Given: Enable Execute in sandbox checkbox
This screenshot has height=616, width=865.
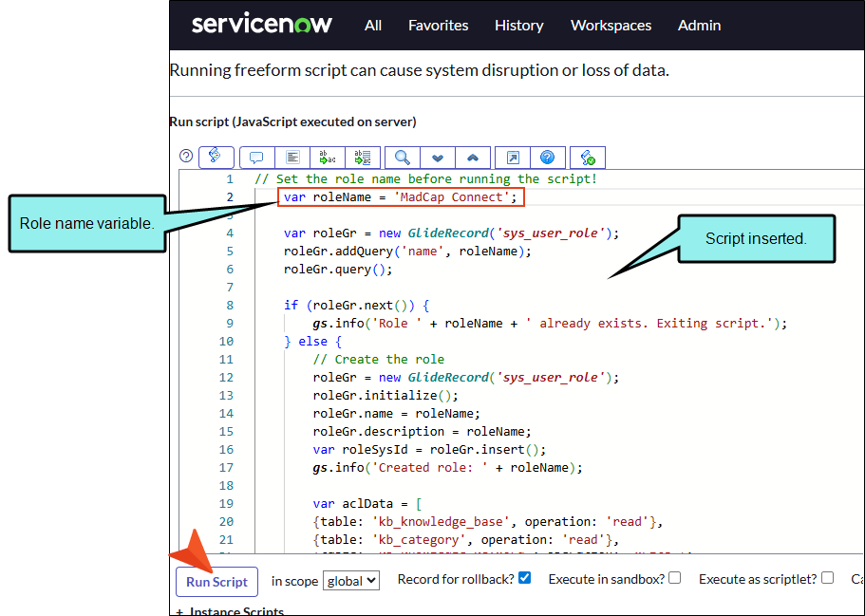Looking at the screenshot, I should (675, 577).
